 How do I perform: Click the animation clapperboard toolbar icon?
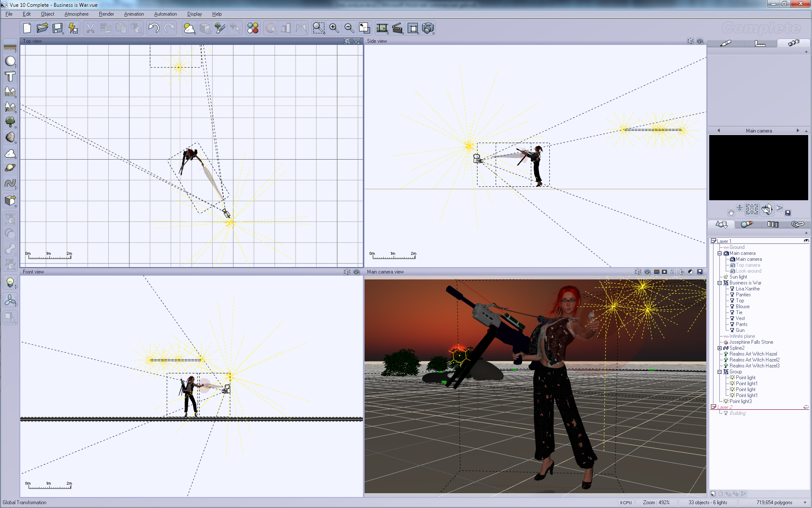[x=398, y=28]
